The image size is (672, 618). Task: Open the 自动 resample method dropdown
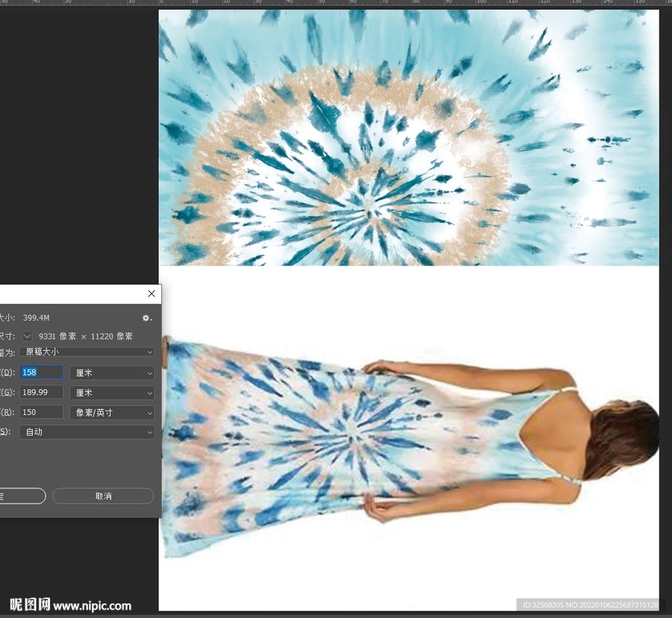point(87,432)
